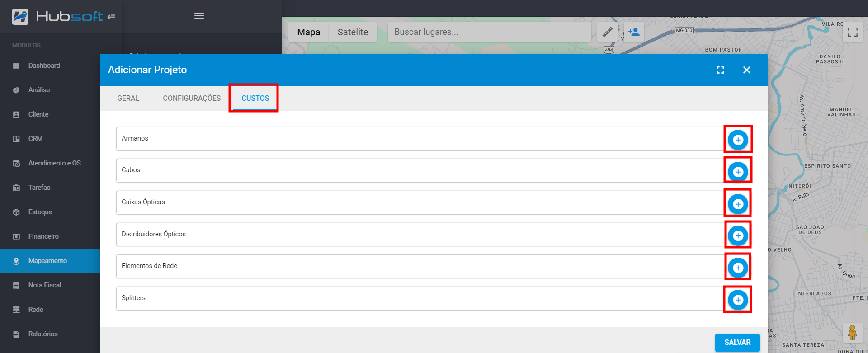
Task: Switch map to Satélite view
Action: point(353,32)
